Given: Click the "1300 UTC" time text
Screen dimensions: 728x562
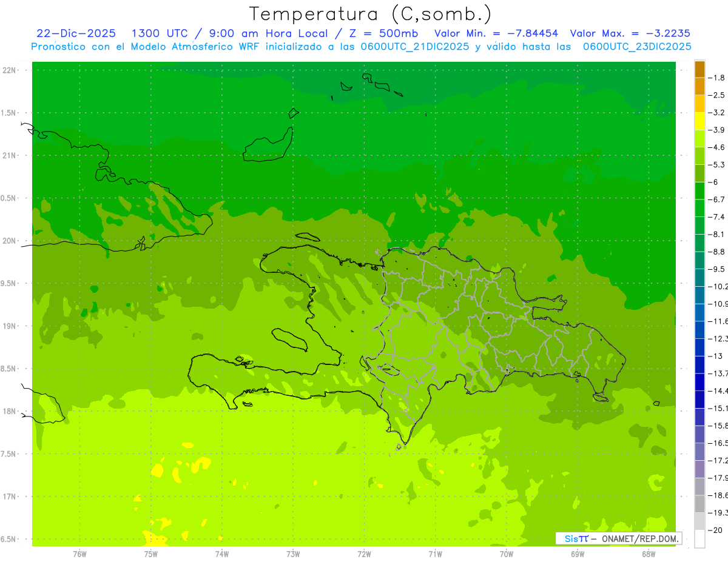Looking at the screenshot, I should tap(159, 33).
